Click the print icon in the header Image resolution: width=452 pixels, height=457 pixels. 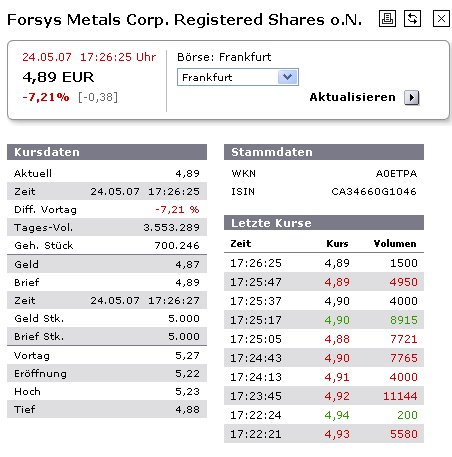tap(387, 18)
